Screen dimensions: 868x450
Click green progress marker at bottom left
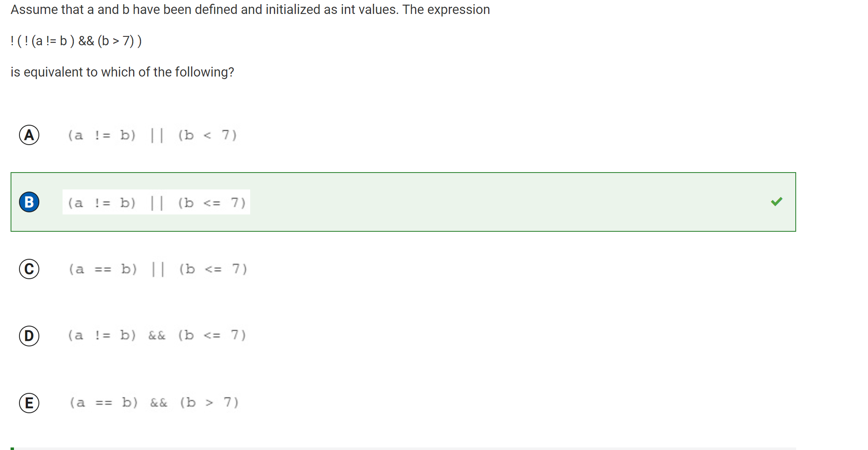12,448
